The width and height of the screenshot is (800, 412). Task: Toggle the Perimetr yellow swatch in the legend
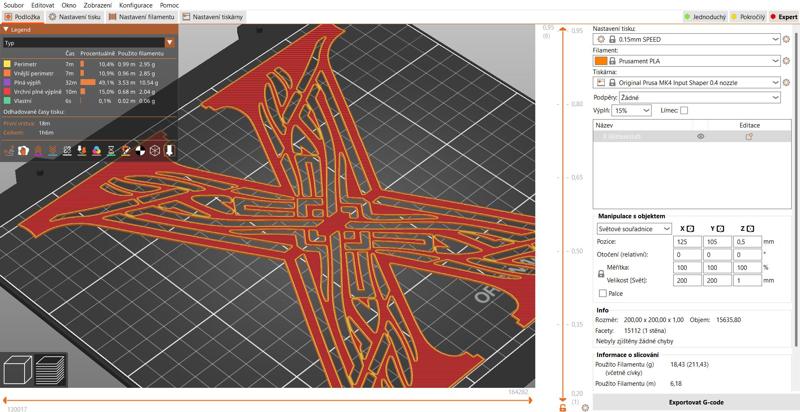click(7, 65)
